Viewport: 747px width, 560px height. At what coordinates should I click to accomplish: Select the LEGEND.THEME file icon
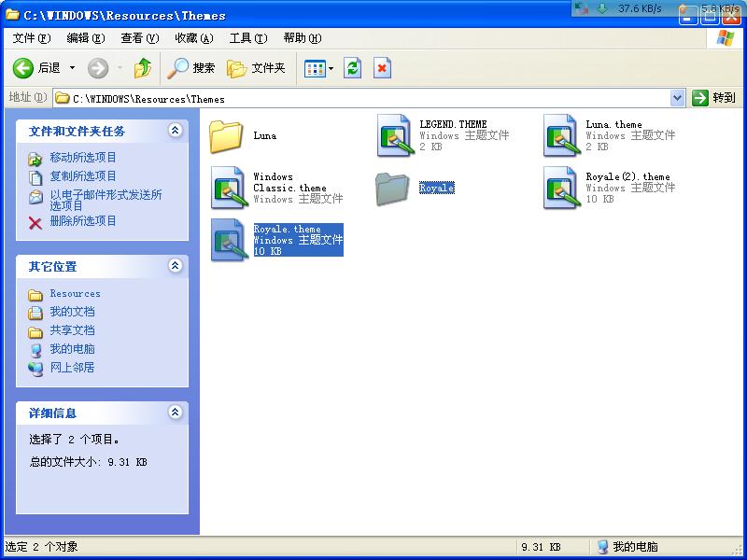tap(394, 135)
